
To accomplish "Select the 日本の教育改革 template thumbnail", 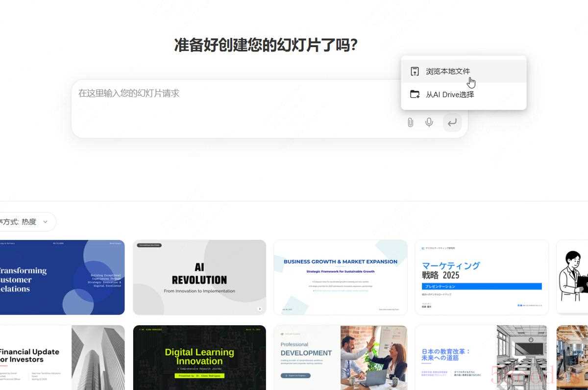I will pyautogui.click(x=482, y=358).
